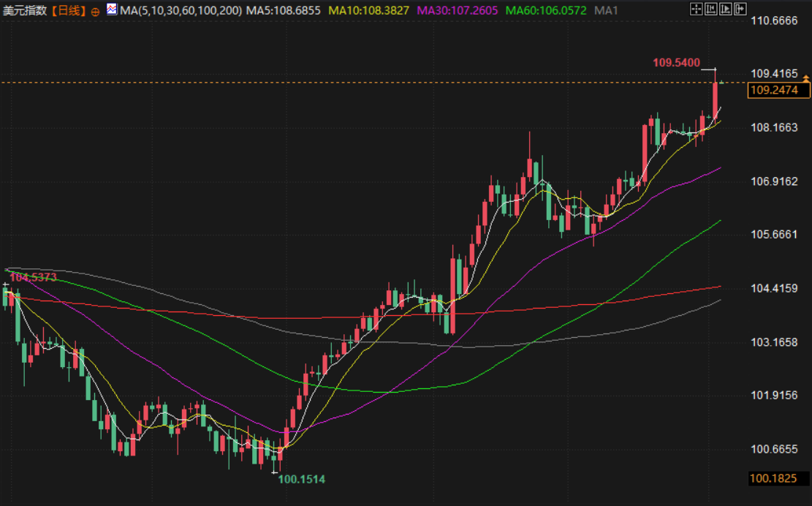
Task: Open the MA indicator chart icon
Action: point(111,10)
